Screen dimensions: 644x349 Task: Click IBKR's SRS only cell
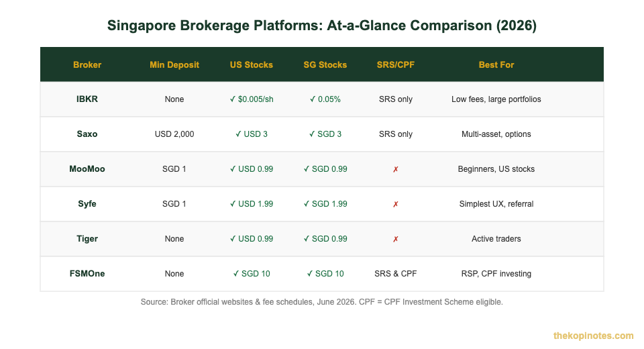396,99
